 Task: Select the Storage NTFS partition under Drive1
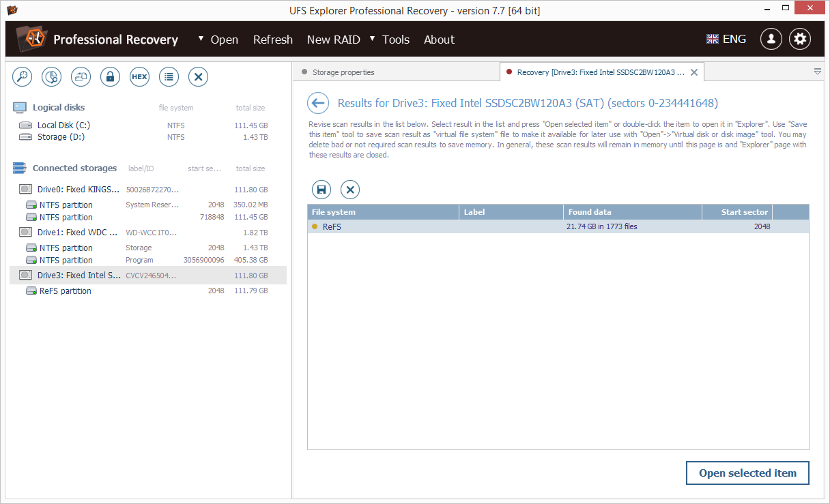point(148,248)
